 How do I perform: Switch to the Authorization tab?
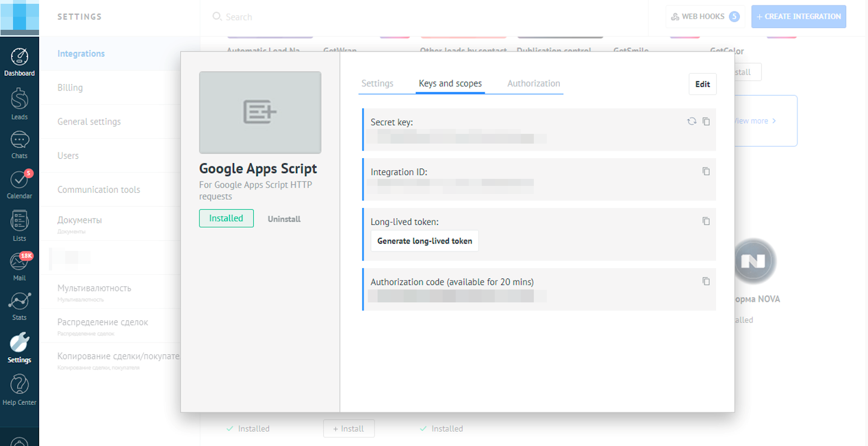(x=534, y=83)
